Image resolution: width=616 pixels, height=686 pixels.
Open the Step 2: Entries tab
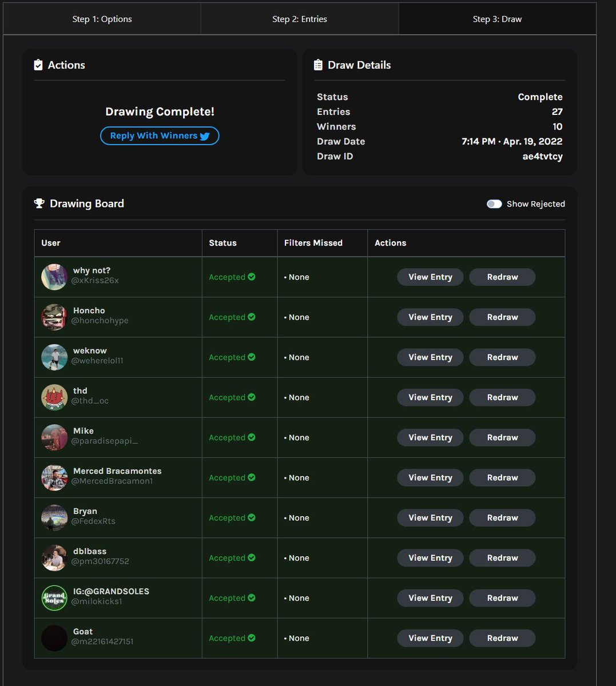(x=300, y=19)
